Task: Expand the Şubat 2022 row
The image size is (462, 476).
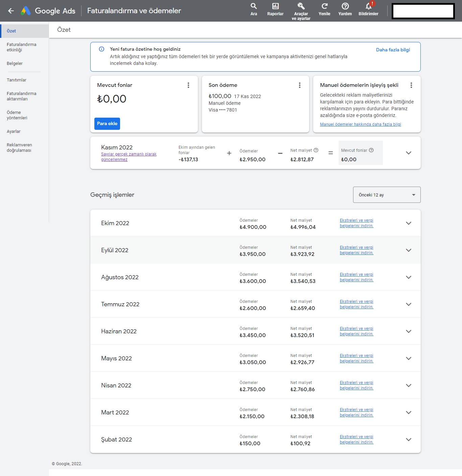Action: [x=409, y=439]
